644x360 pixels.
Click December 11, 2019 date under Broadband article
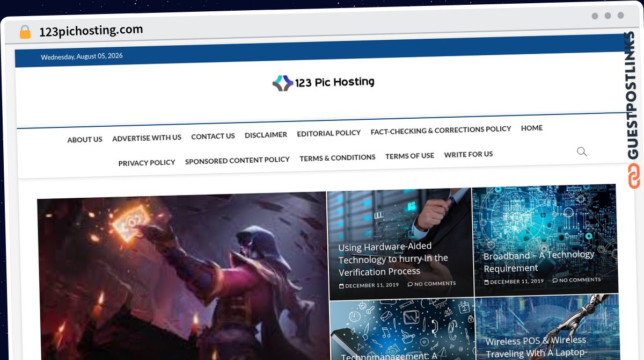514,282
